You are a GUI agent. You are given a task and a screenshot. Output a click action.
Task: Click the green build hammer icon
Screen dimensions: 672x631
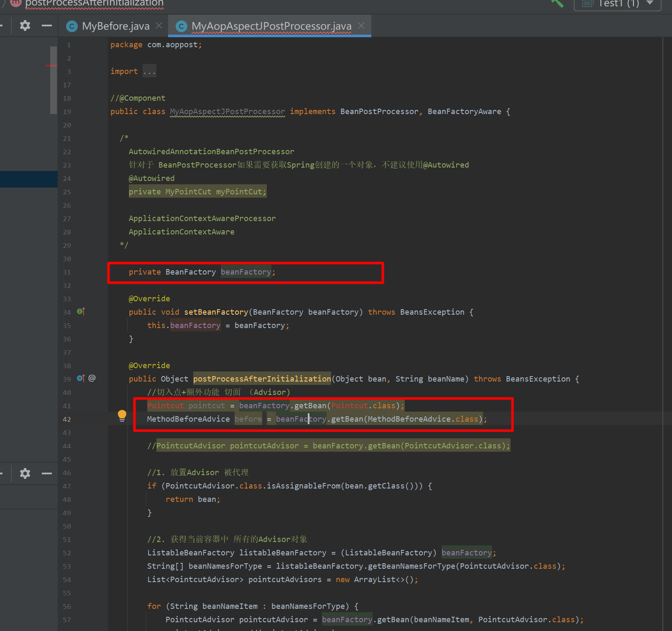(557, 3)
